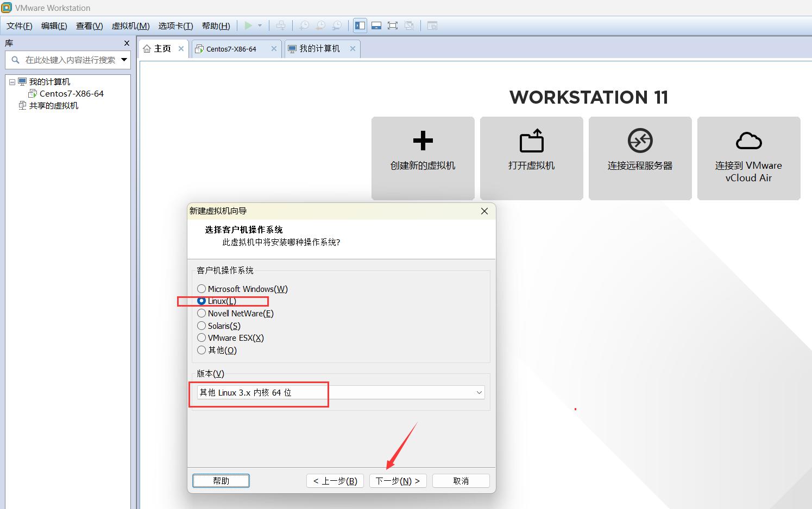
Task: Click the 打开虚拟机 tile label
Action: (531, 166)
